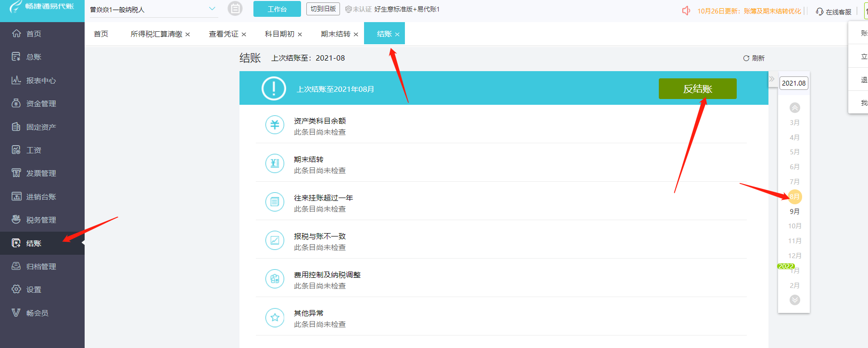The width and height of the screenshot is (868, 348).
Task: Close the 所得税汇算清缴 tab
Action: tap(188, 34)
